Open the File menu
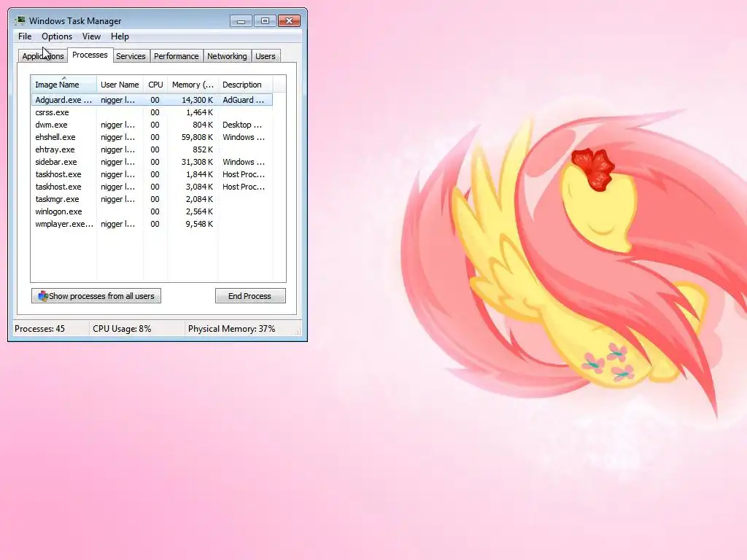Viewport: 747px width, 560px height. (25, 36)
